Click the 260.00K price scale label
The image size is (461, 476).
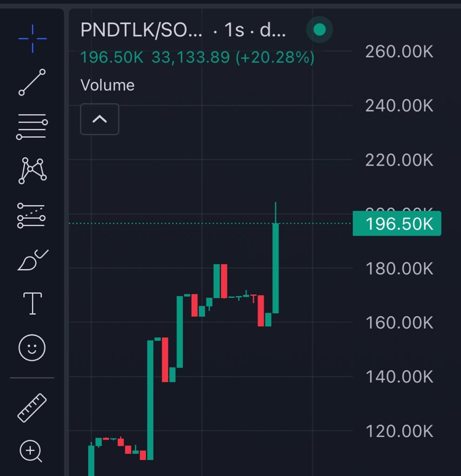pyautogui.click(x=399, y=51)
